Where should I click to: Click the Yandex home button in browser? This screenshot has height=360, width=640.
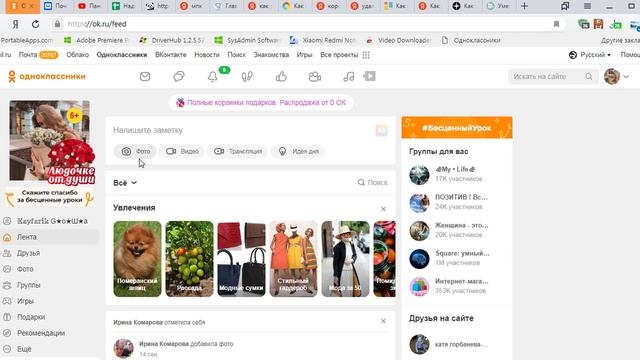(16, 24)
